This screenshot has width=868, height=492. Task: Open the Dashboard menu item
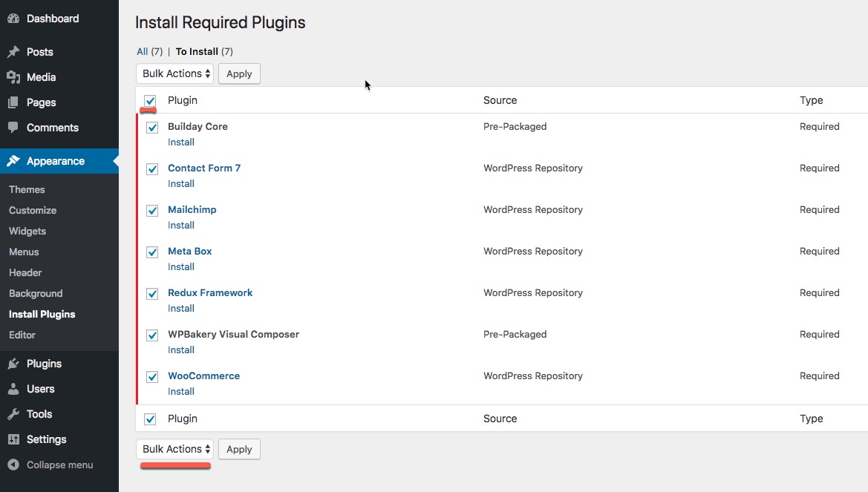[x=53, y=19]
